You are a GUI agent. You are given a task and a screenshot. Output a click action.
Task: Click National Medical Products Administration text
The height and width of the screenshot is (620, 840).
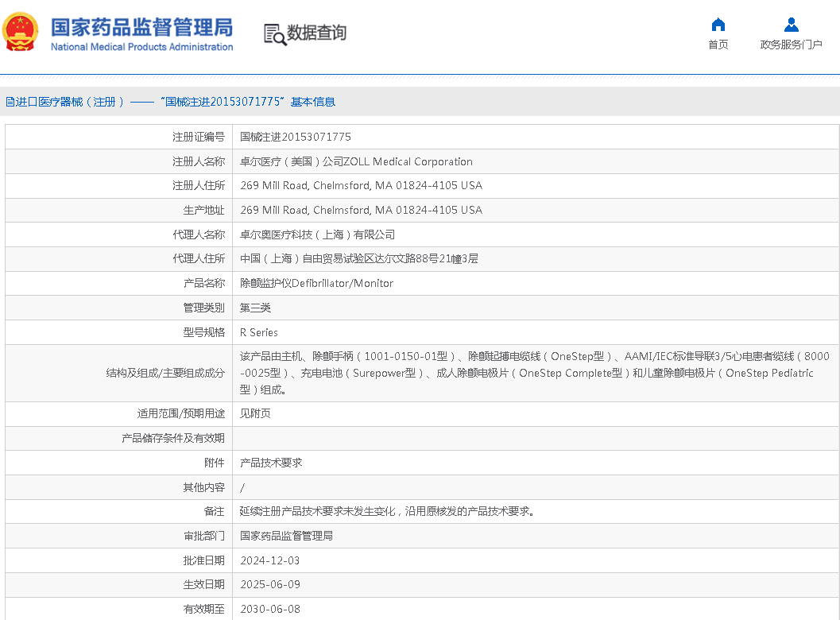[x=142, y=47]
